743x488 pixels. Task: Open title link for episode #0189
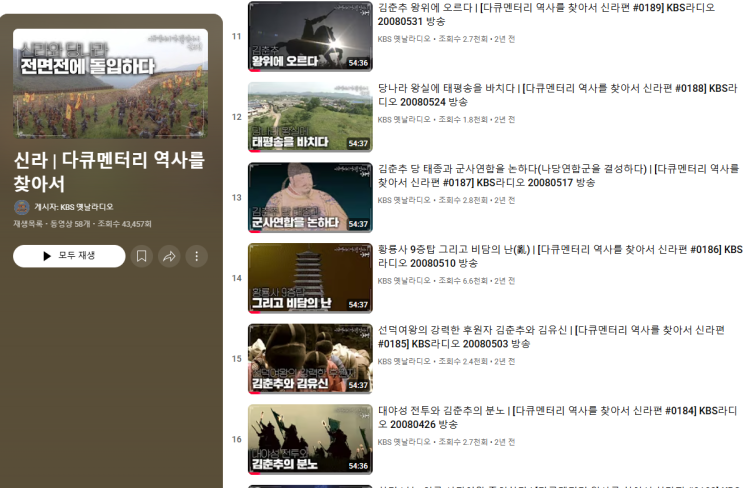[546, 14]
